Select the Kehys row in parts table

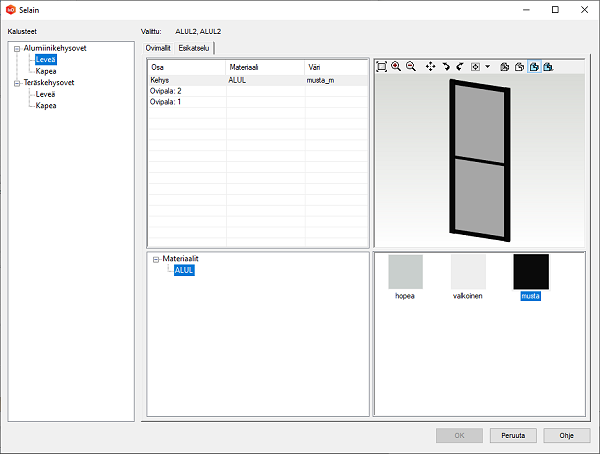(x=187, y=78)
